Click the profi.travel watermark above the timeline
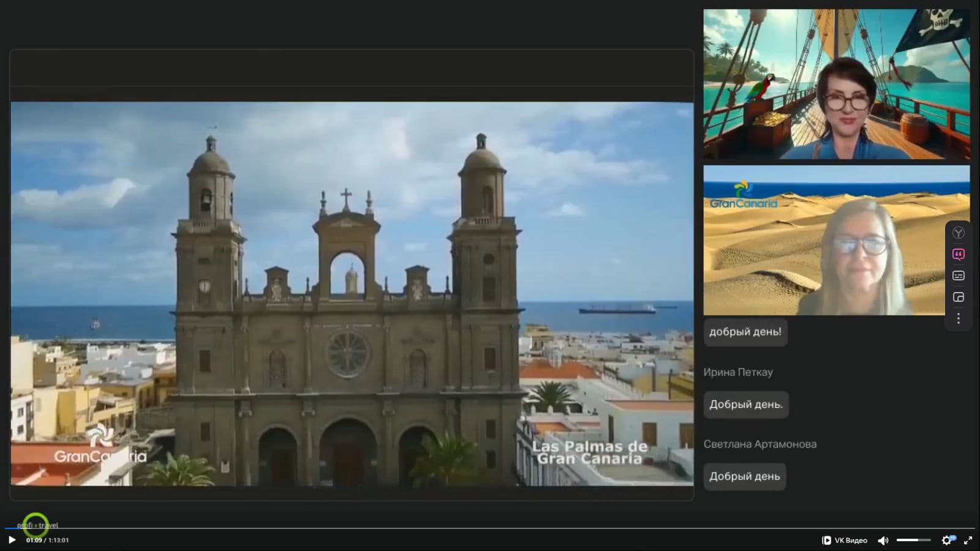 pyautogui.click(x=37, y=525)
